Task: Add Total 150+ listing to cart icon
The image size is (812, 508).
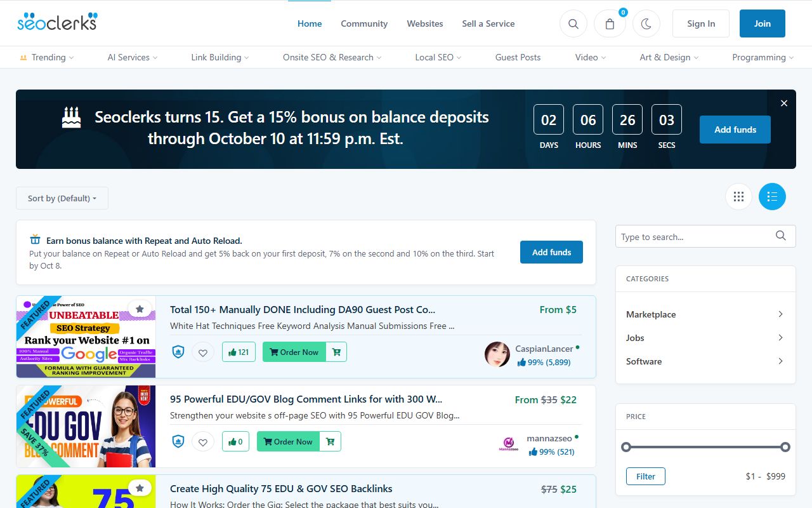Action: [x=336, y=352]
